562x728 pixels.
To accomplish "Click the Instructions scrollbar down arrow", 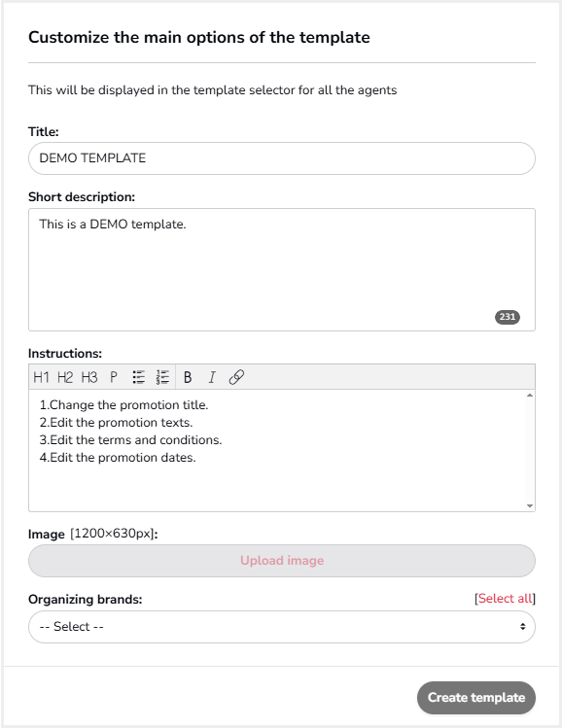I will [530, 506].
